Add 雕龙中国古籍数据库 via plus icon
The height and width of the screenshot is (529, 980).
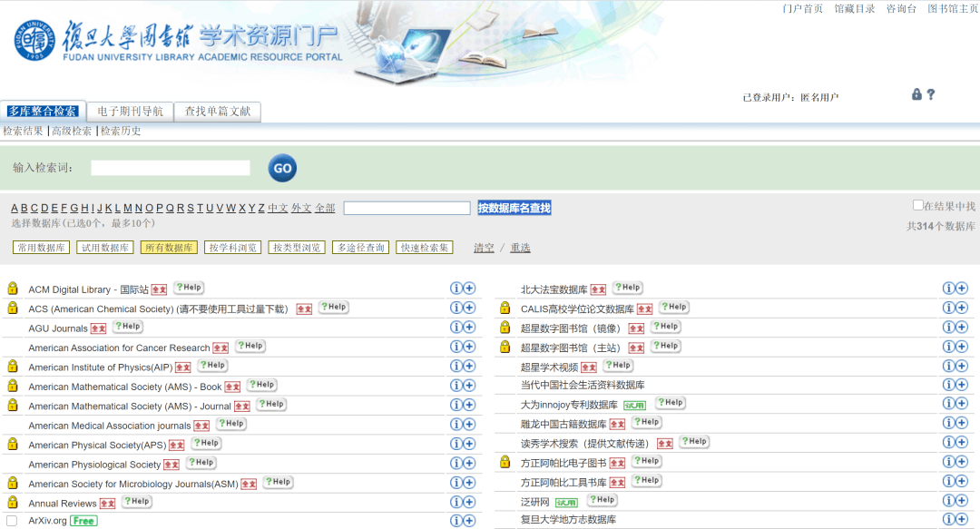[962, 424]
